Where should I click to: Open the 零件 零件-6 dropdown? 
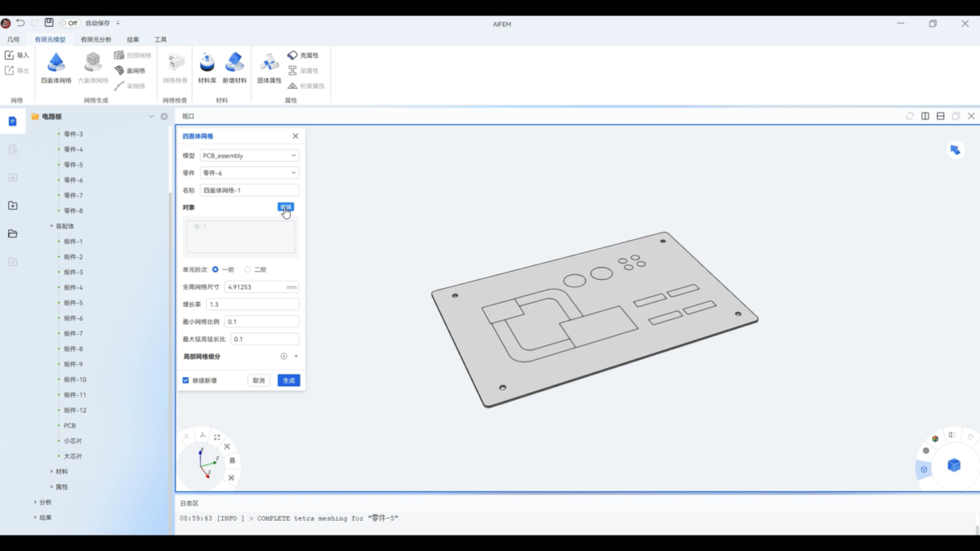(249, 173)
